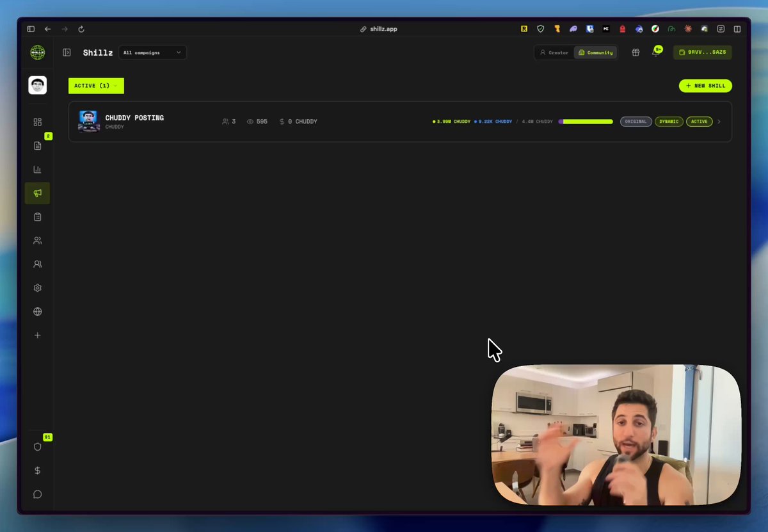Open the clipboard tasks icon
Screen dimensions: 768x532
pos(37,217)
